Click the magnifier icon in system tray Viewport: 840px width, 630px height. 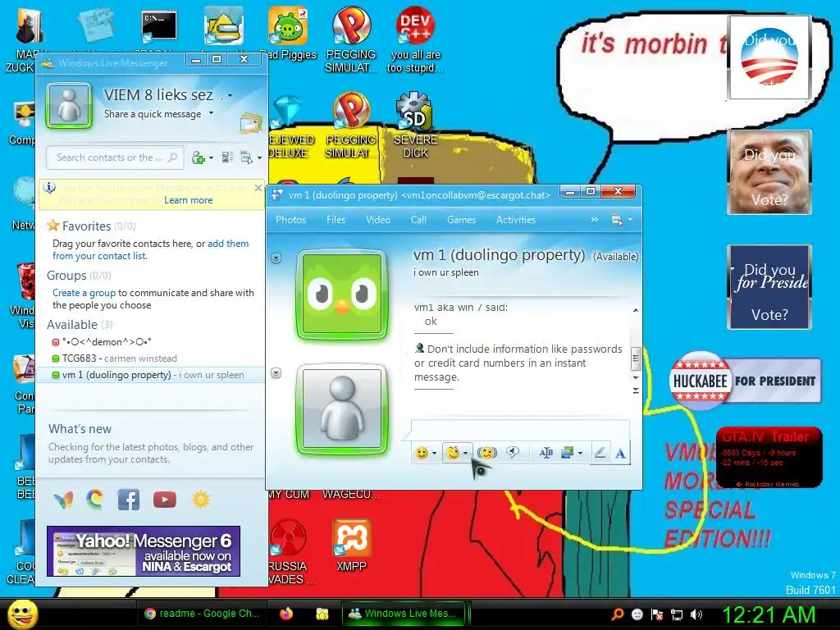coord(617,614)
